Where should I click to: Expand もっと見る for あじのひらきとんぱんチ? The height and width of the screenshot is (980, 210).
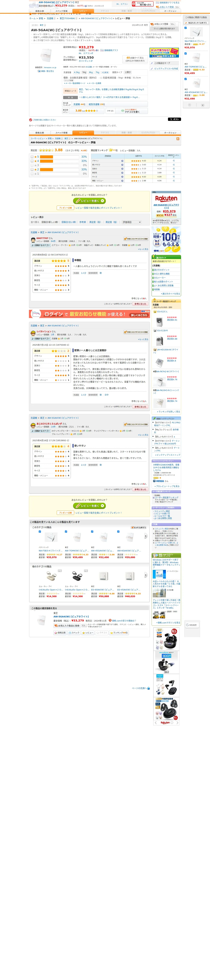(x=143, y=435)
